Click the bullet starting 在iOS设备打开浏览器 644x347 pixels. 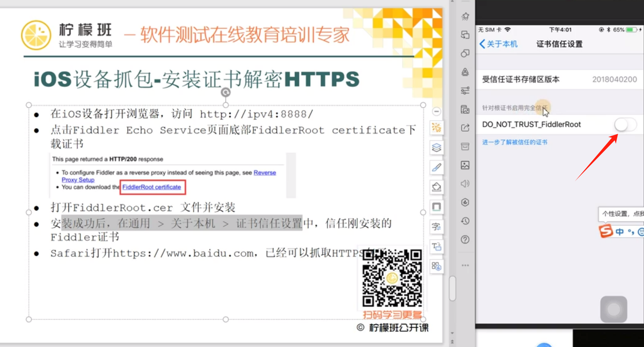pyautogui.click(x=182, y=114)
